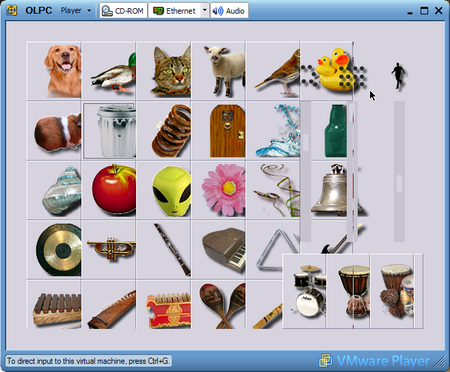This screenshot has width=450, height=372.
Task: Pick the wooden xylophone instrument tile
Action: 54,305
